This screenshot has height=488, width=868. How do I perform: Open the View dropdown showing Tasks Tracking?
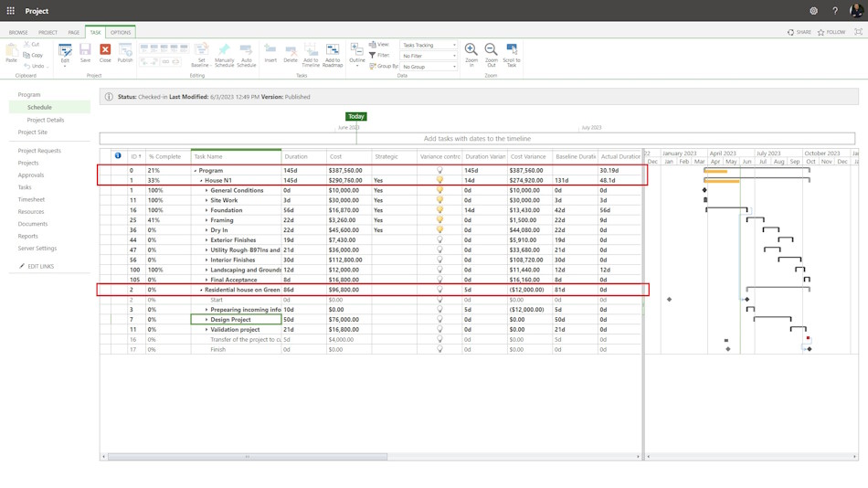pos(429,45)
